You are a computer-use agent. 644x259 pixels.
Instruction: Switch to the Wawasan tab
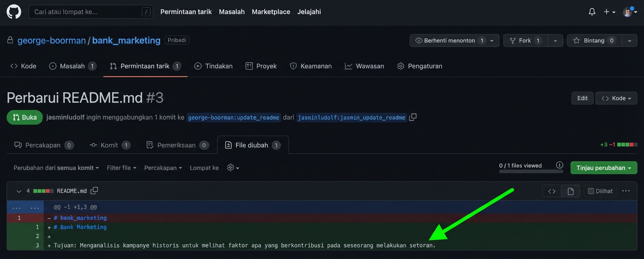point(364,66)
